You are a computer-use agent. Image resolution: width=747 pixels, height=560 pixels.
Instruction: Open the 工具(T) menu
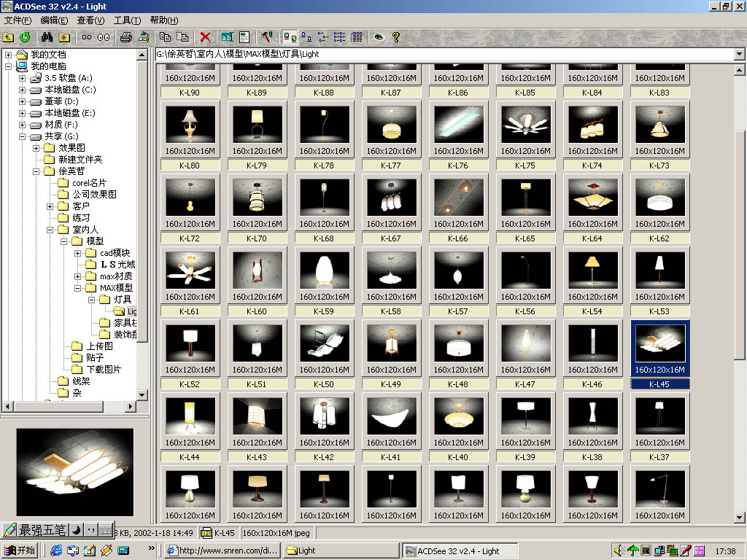127,20
